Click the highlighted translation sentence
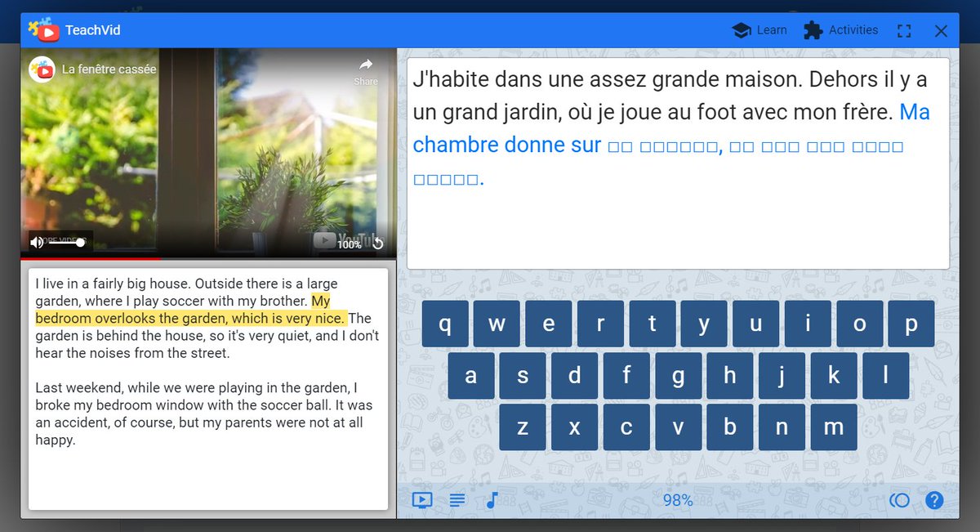 [192, 310]
